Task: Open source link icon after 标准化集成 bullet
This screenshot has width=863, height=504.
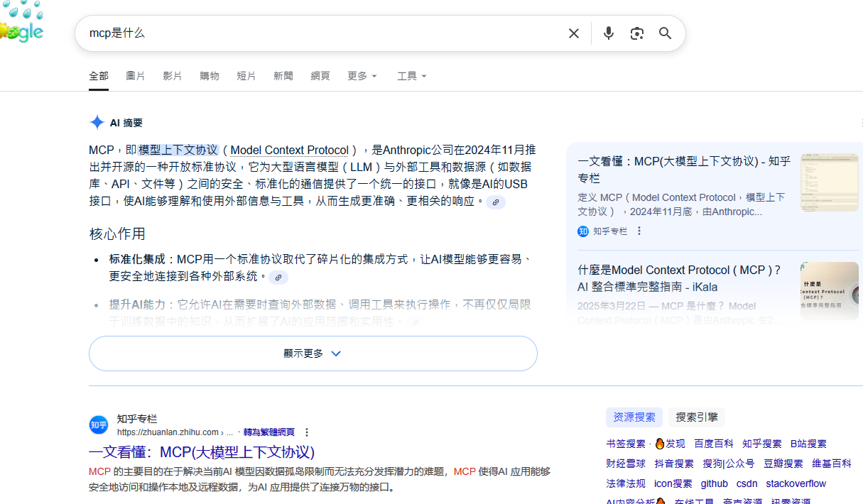Action: click(278, 277)
